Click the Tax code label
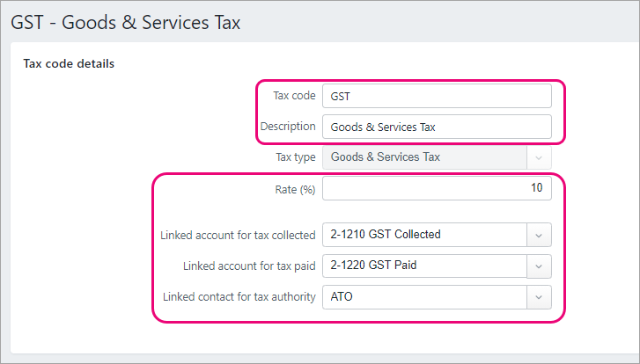This screenshot has width=640, height=364. click(294, 95)
